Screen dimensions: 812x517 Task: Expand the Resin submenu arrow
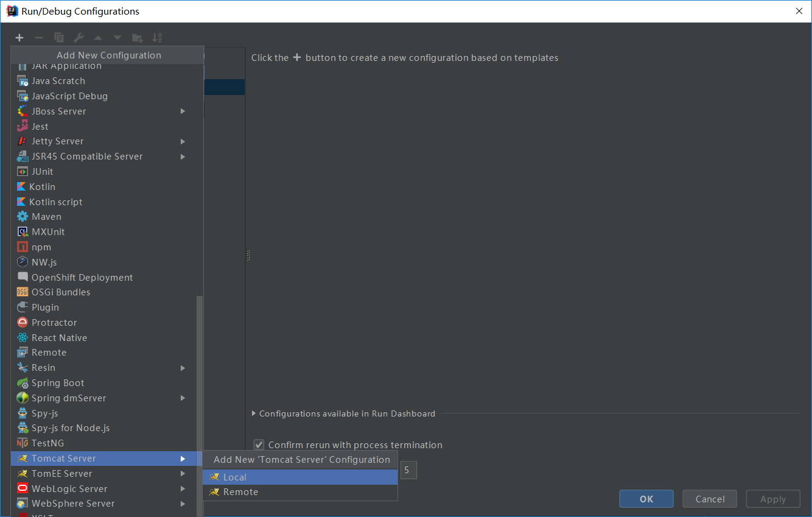[183, 368]
